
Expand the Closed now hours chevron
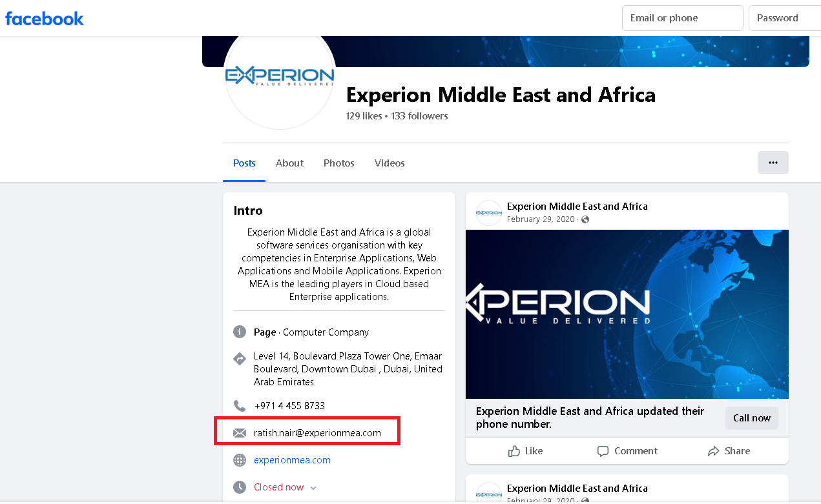(314, 488)
